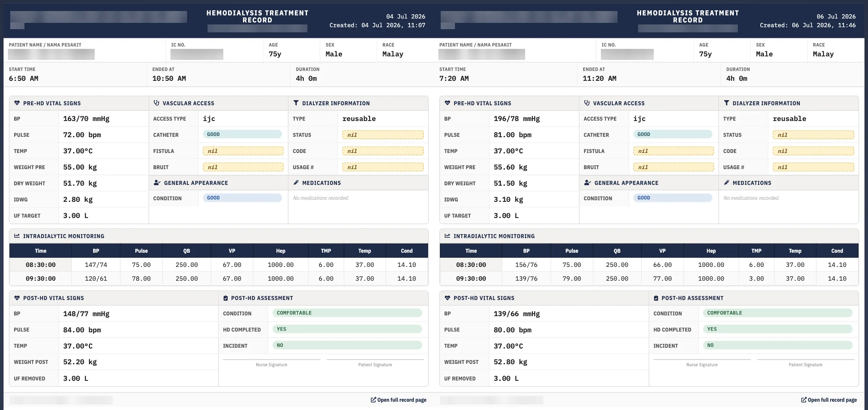Click COMFORTABLE condition badge in 04 Jul record

click(x=347, y=313)
